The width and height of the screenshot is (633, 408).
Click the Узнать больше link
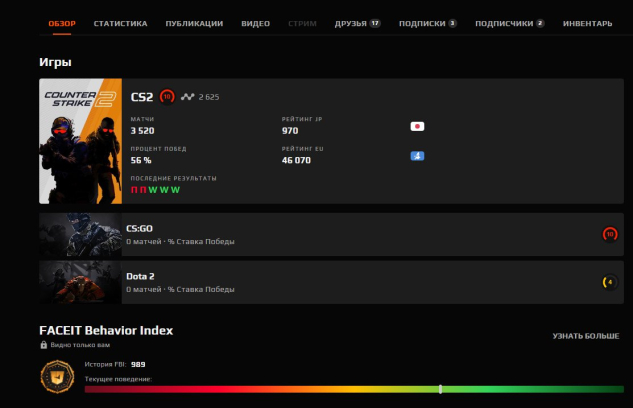[585, 336]
